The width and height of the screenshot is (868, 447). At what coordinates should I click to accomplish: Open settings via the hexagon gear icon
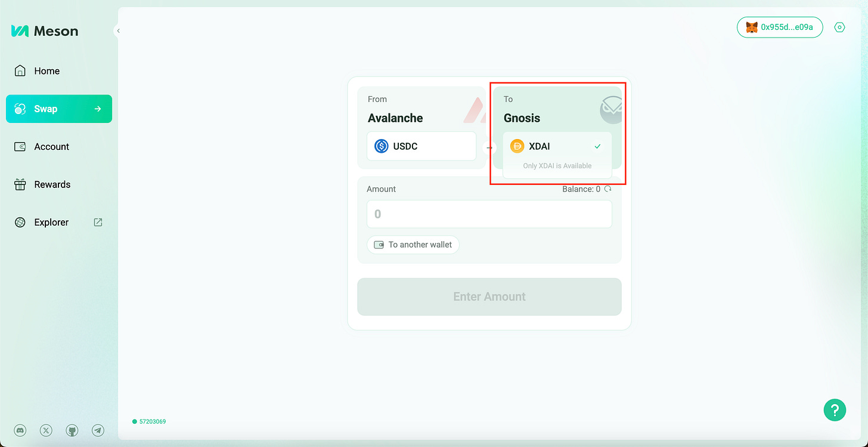(x=839, y=27)
